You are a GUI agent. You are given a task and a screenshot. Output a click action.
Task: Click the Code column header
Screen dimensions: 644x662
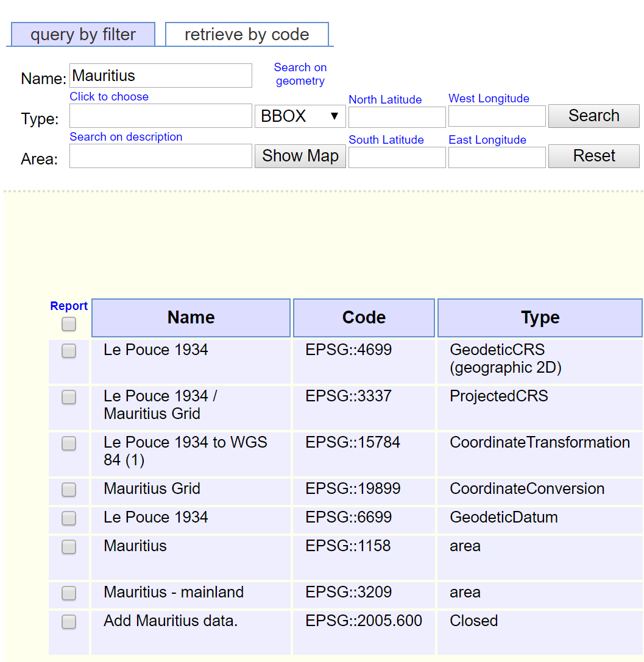364,318
